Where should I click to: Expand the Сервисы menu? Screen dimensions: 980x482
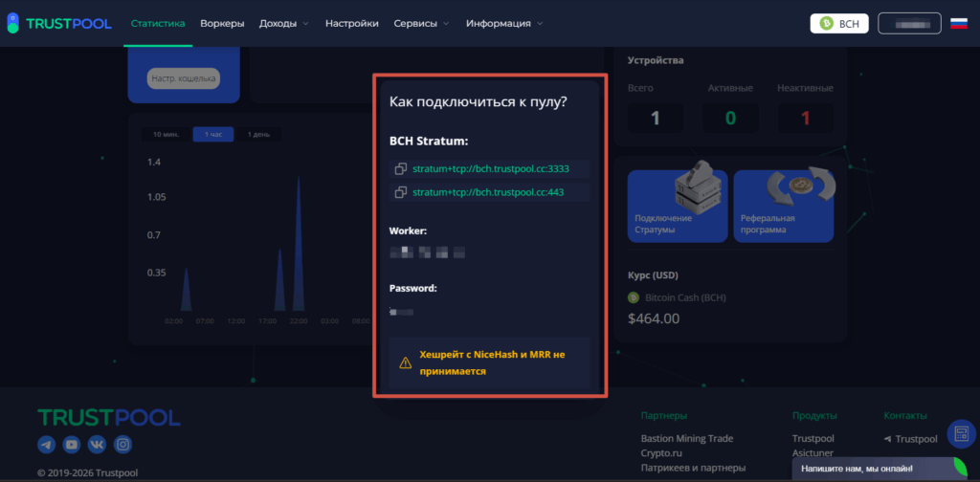(x=422, y=24)
